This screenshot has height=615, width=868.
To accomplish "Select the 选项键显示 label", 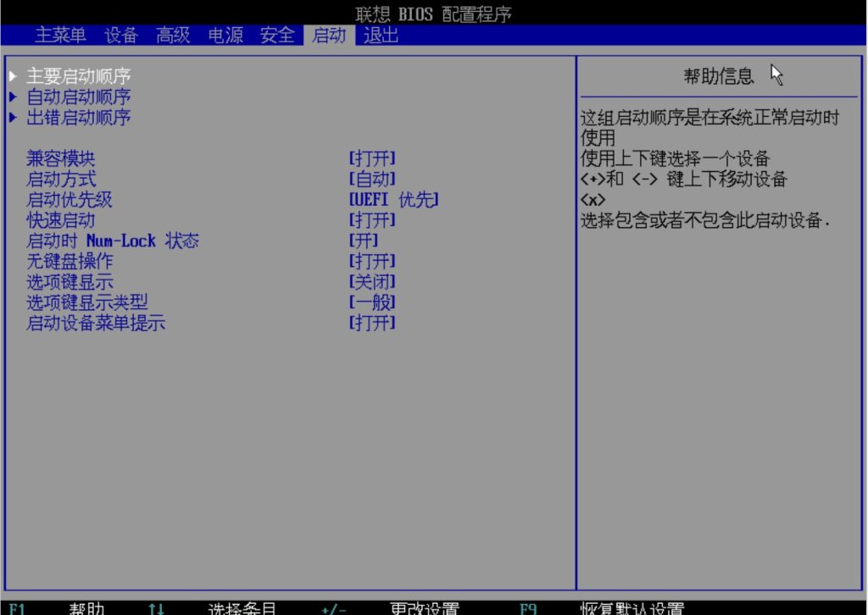I will click(70, 281).
